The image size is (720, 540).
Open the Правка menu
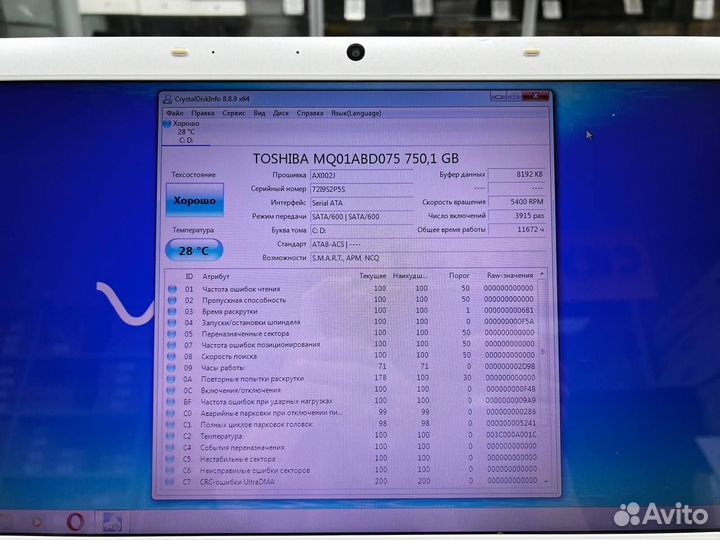202,113
